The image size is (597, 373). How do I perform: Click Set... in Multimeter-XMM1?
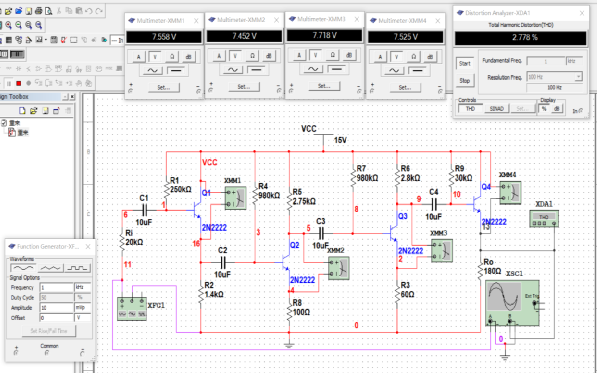coord(164,88)
